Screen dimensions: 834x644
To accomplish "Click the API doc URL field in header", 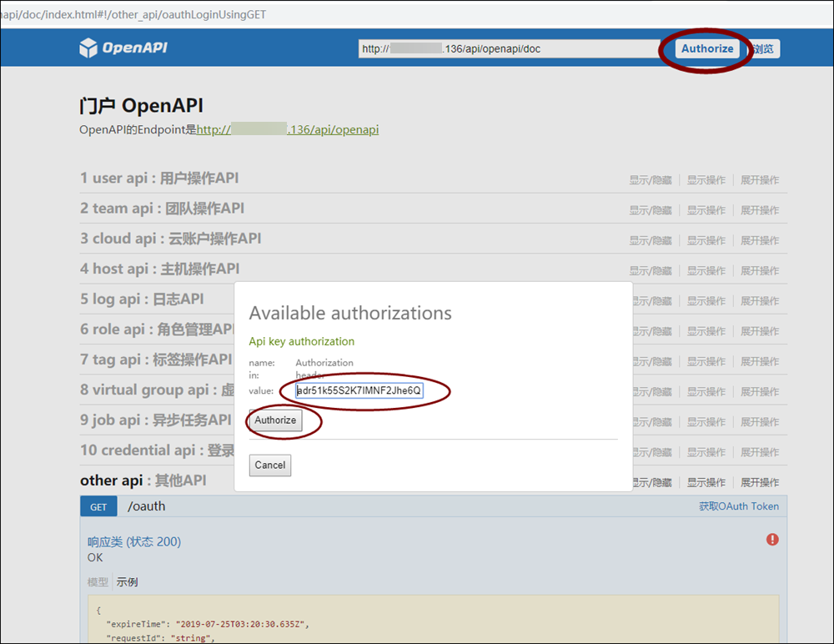I will (x=509, y=49).
